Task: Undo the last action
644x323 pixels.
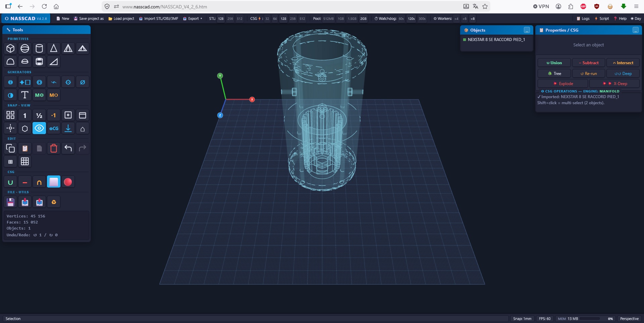Action: point(68,148)
